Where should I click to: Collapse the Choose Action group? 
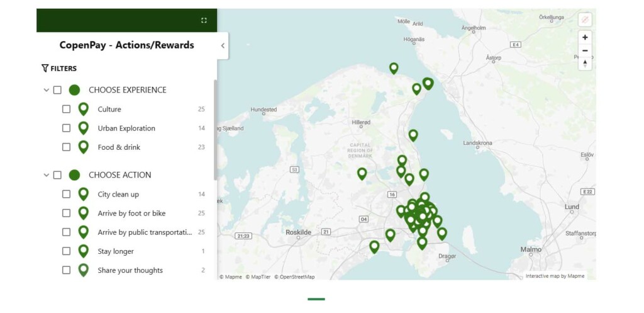(x=46, y=175)
